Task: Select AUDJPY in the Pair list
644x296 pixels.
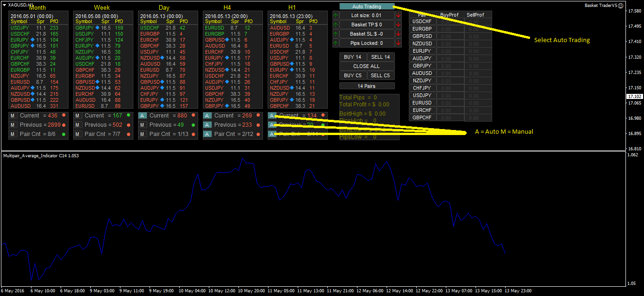Action: [x=422, y=58]
